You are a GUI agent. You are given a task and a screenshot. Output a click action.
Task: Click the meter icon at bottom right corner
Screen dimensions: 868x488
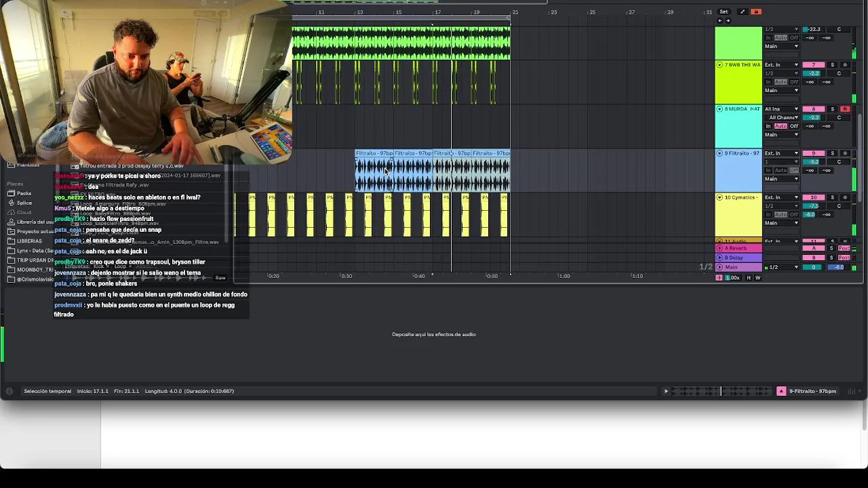851,391
